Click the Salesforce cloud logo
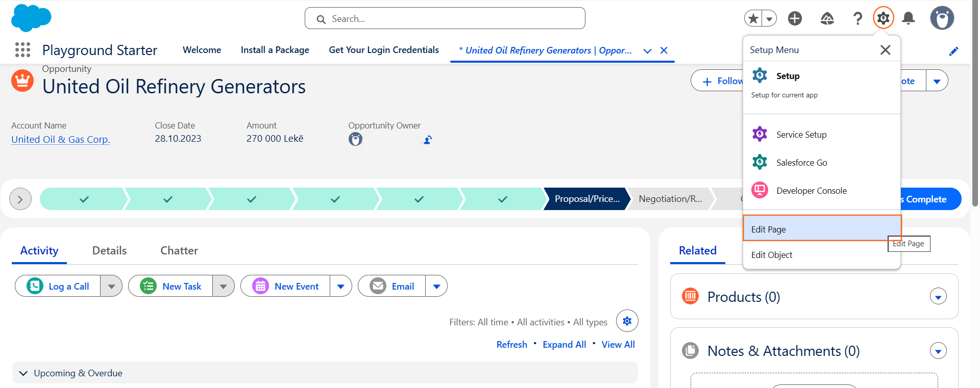Screen dimensions: 980x388 point(31,18)
